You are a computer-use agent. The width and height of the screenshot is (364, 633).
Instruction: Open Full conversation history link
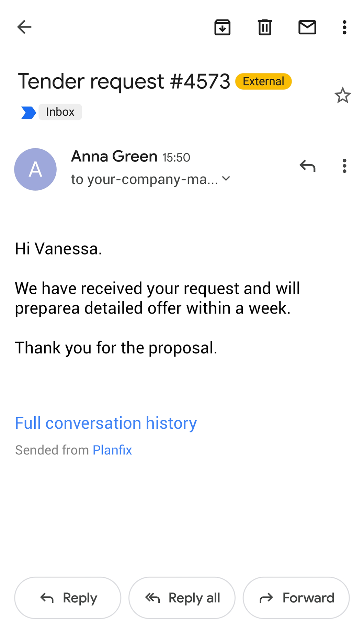(x=106, y=423)
